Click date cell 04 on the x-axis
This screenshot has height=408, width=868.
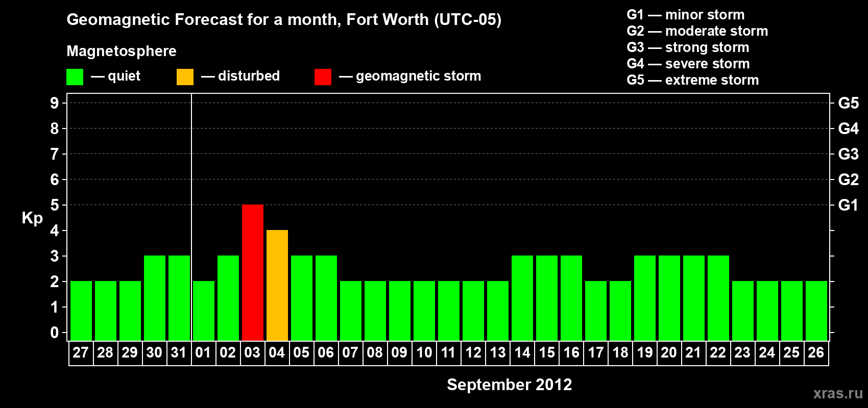(277, 353)
